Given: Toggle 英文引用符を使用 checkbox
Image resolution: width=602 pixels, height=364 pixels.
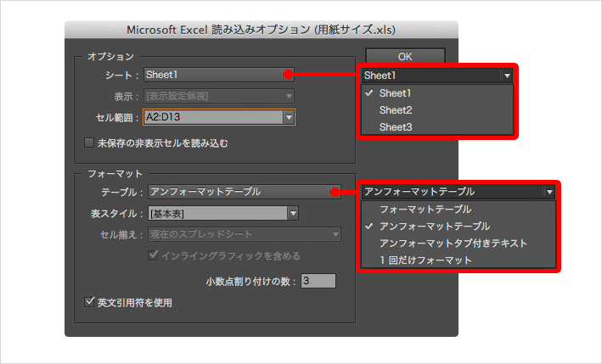Looking at the screenshot, I should (x=89, y=302).
